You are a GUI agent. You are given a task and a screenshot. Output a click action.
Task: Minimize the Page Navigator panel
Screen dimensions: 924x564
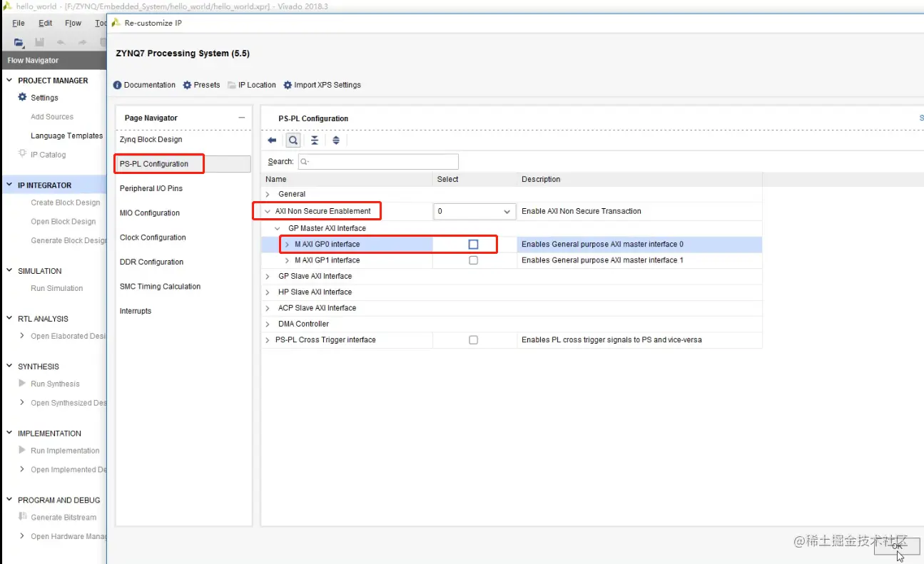(242, 118)
